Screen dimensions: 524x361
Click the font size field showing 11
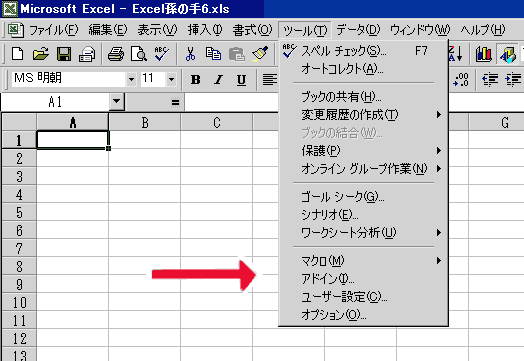pos(153,79)
